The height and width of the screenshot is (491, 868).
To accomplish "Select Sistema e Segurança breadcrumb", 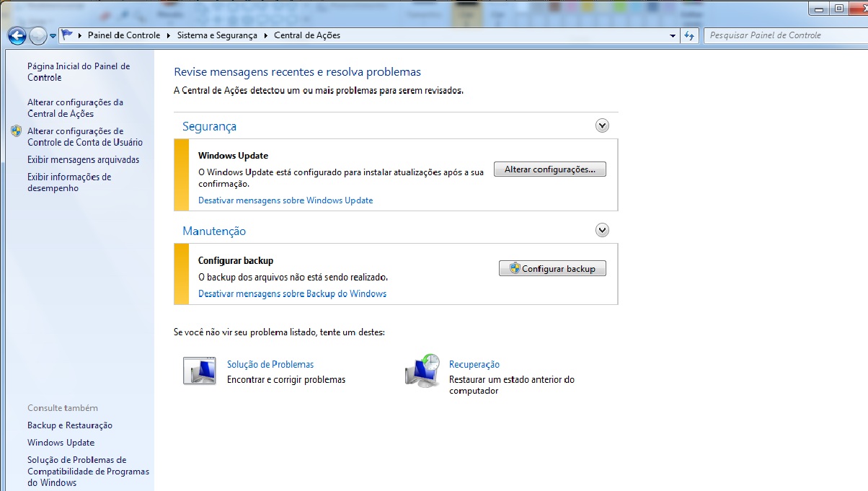I will tap(217, 35).
